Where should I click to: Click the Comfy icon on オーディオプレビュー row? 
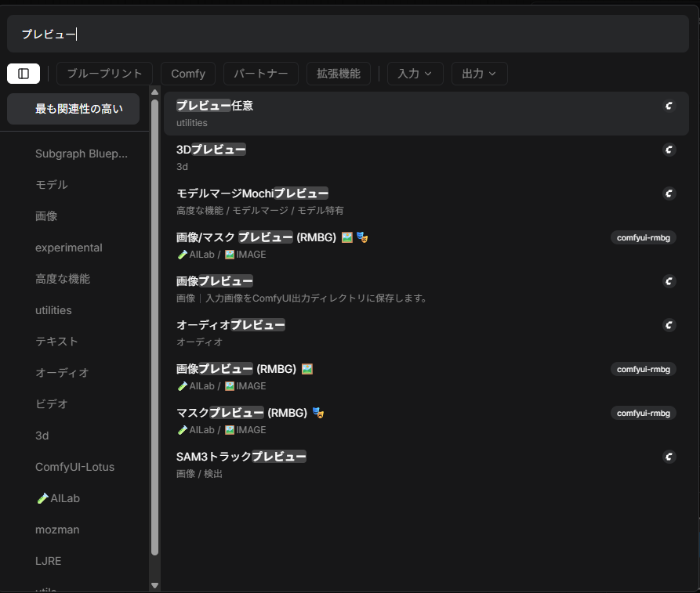click(x=669, y=325)
